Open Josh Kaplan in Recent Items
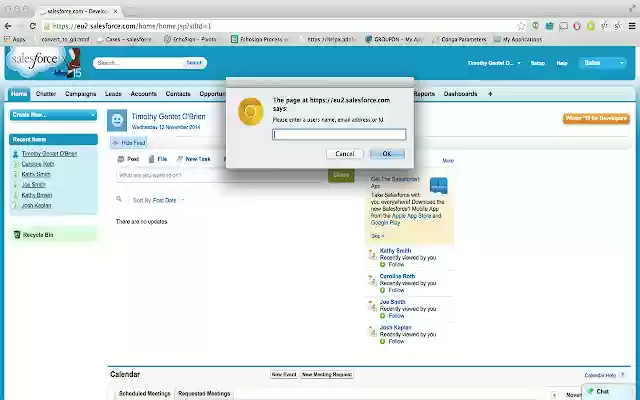Image resolution: width=640 pixels, height=400 pixels. pyautogui.click(x=36, y=205)
